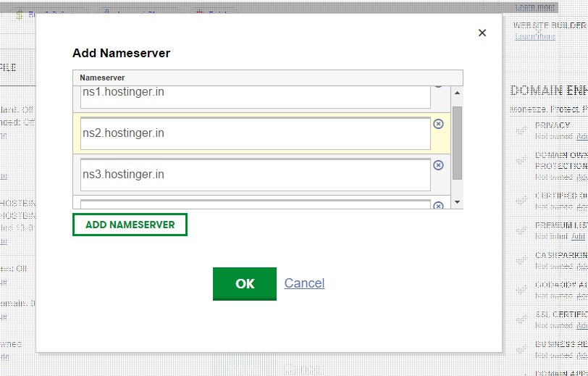Click the Privacy enhancement icon in background page
Image resolution: width=588 pixels, height=376 pixels.
521,130
